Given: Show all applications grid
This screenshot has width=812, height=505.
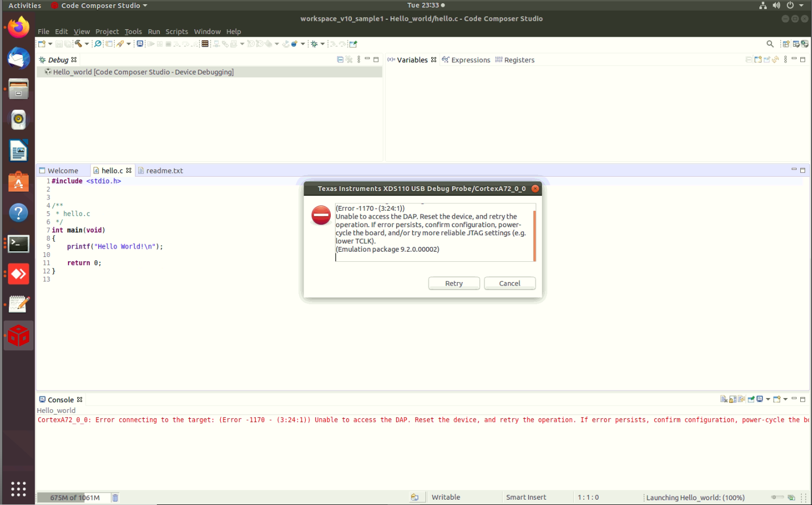Looking at the screenshot, I should (x=19, y=489).
